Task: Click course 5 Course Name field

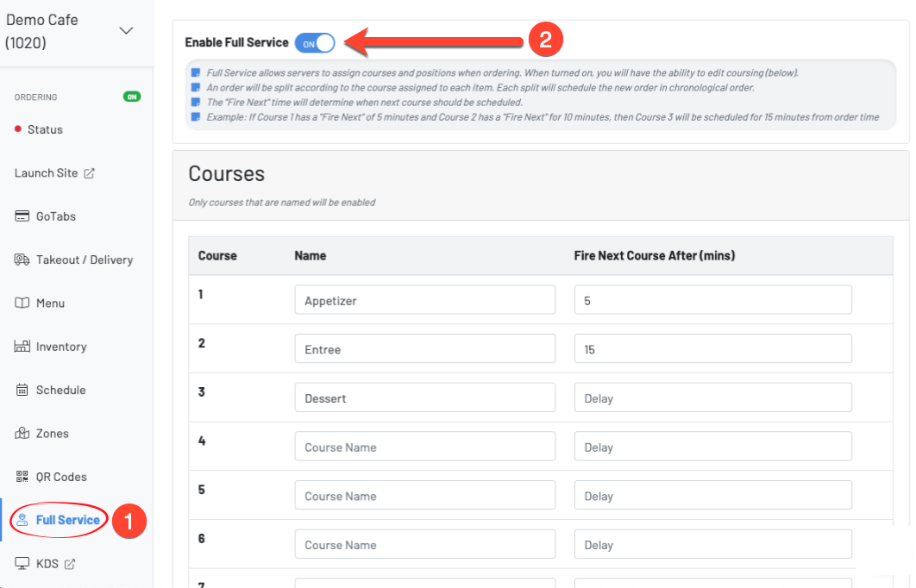Action: [x=424, y=495]
